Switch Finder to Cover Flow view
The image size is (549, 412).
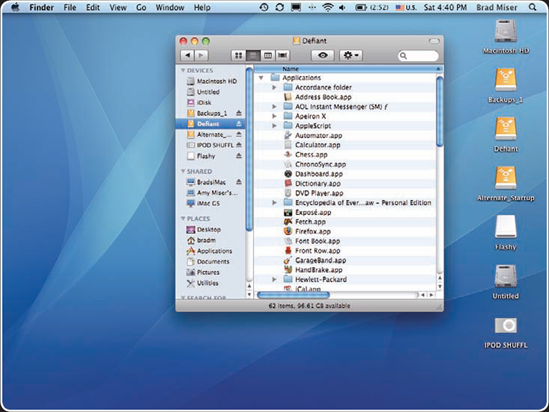[283, 55]
